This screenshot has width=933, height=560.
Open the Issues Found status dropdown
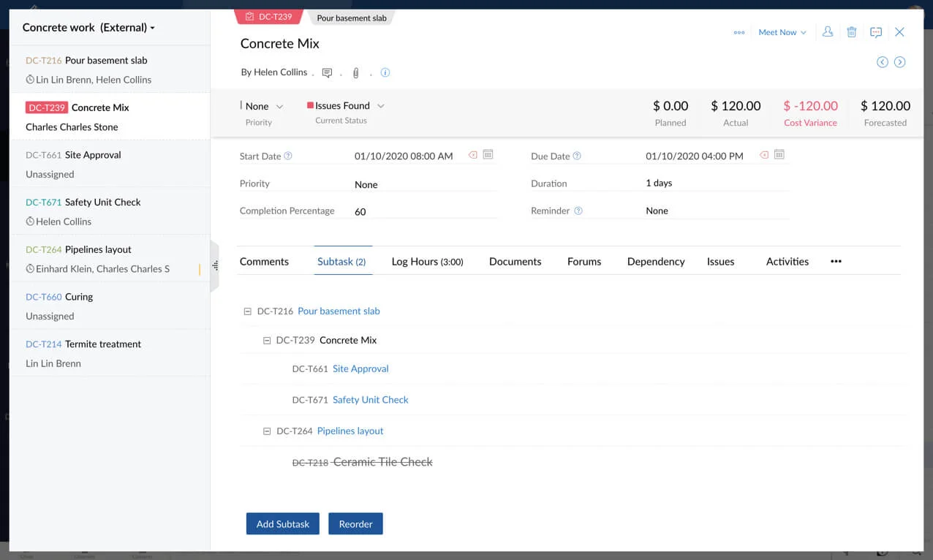tap(380, 106)
